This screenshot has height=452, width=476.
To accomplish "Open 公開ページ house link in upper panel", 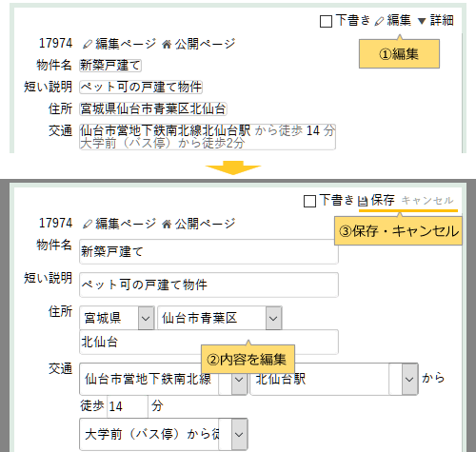I will pos(199,44).
